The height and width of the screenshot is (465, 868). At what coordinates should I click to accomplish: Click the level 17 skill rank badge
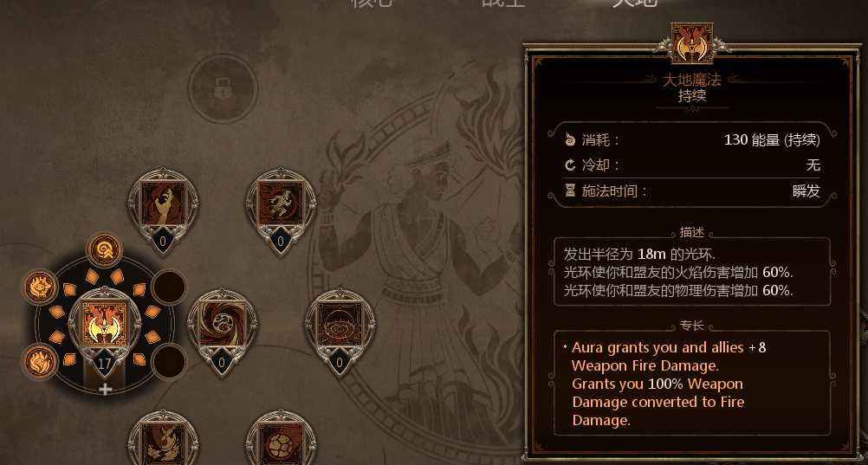click(x=105, y=364)
